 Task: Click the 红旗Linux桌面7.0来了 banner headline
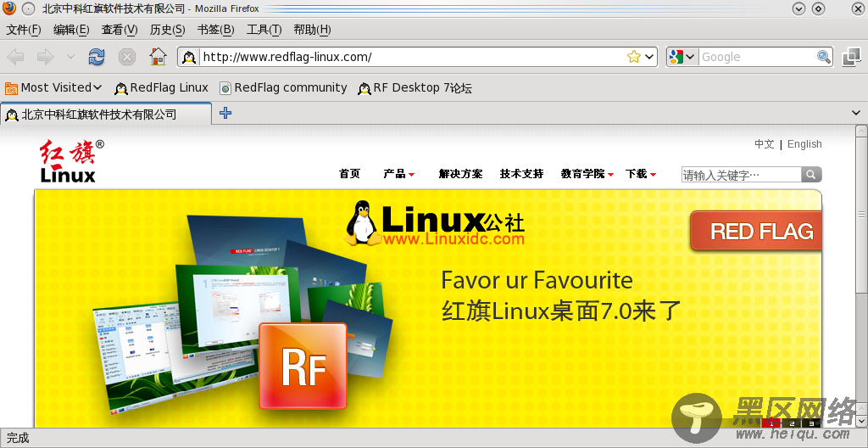point(561,311)
